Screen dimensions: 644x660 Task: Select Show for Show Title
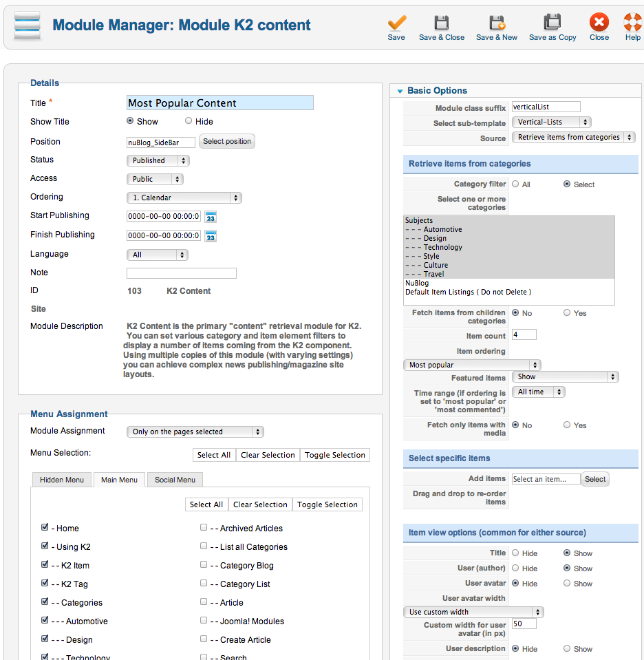(x=130, y=121)
